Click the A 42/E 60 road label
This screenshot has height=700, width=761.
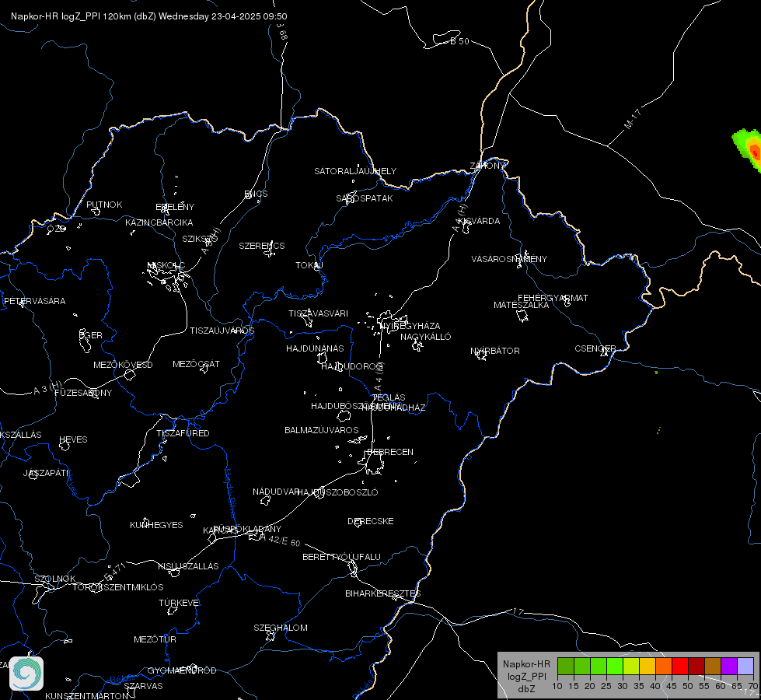pos(280,540)
